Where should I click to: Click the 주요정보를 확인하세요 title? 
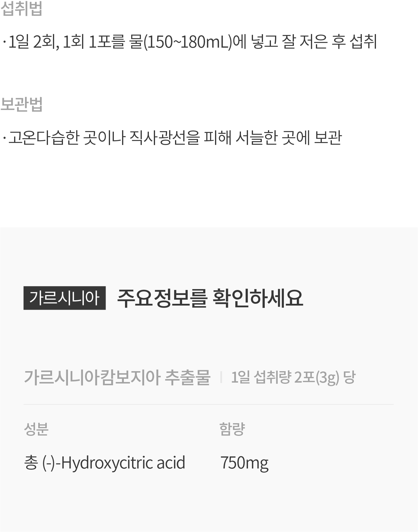click(x=210, y=298)
